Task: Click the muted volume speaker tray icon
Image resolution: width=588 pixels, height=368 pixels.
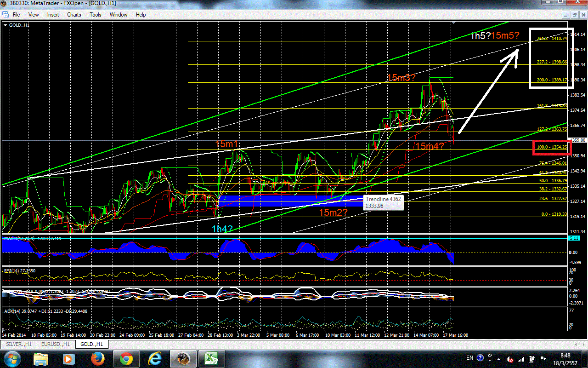Action: (x=510, y=358)
